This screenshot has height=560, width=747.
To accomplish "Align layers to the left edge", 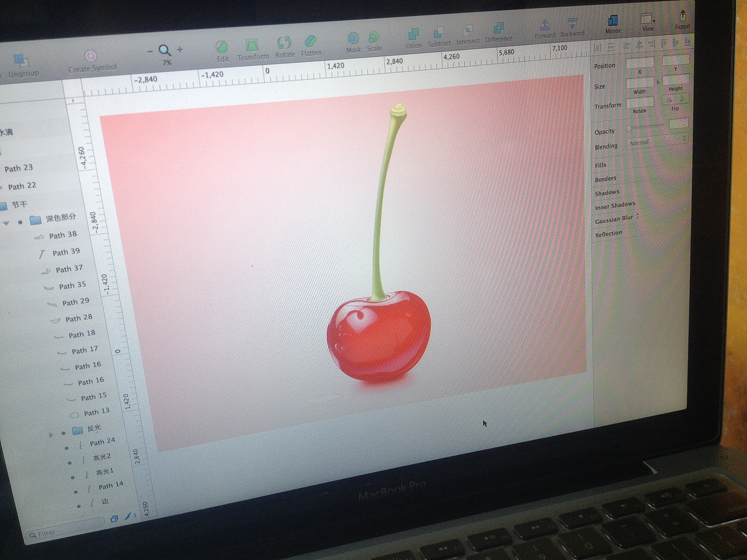I will pos(626,45).
